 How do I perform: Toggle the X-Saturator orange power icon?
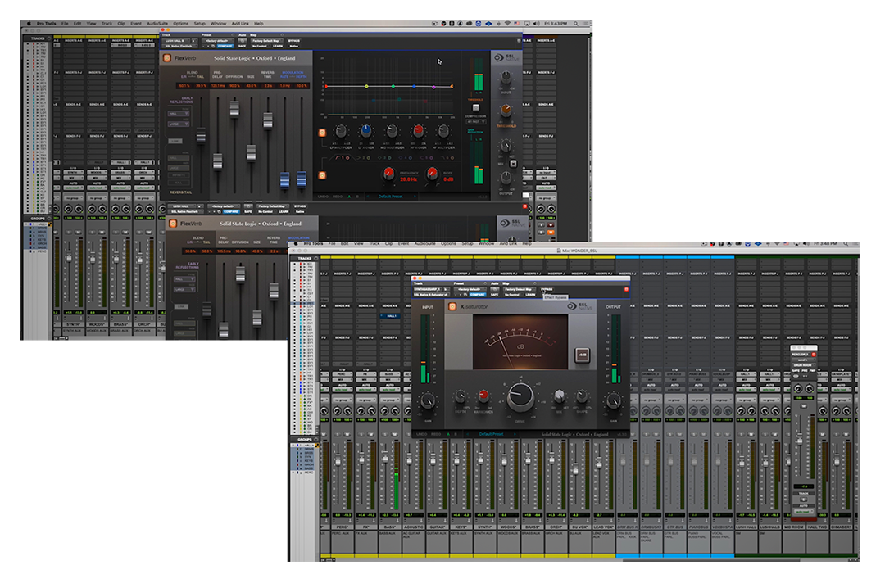[452, 306]
